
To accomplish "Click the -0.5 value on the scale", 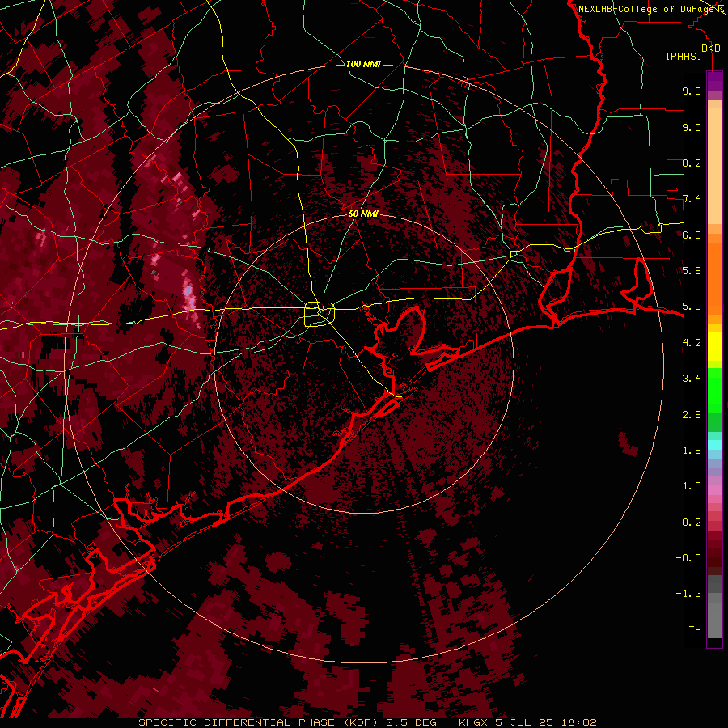I will [688, 558].
